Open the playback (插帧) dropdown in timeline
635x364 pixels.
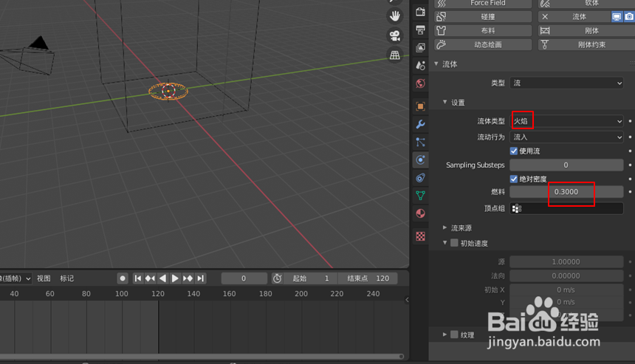pyautogui.click(x=16, y=278)
